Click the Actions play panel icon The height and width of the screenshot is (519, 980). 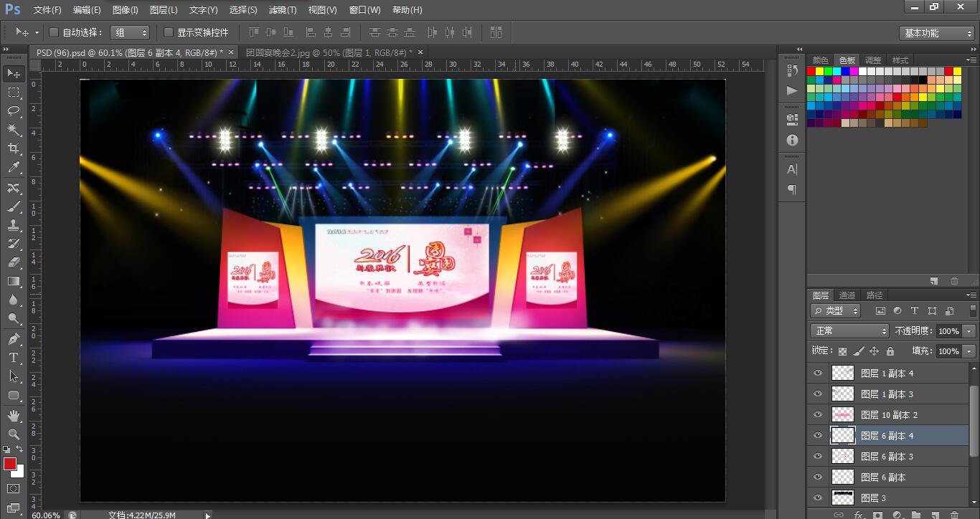point(792,91)
